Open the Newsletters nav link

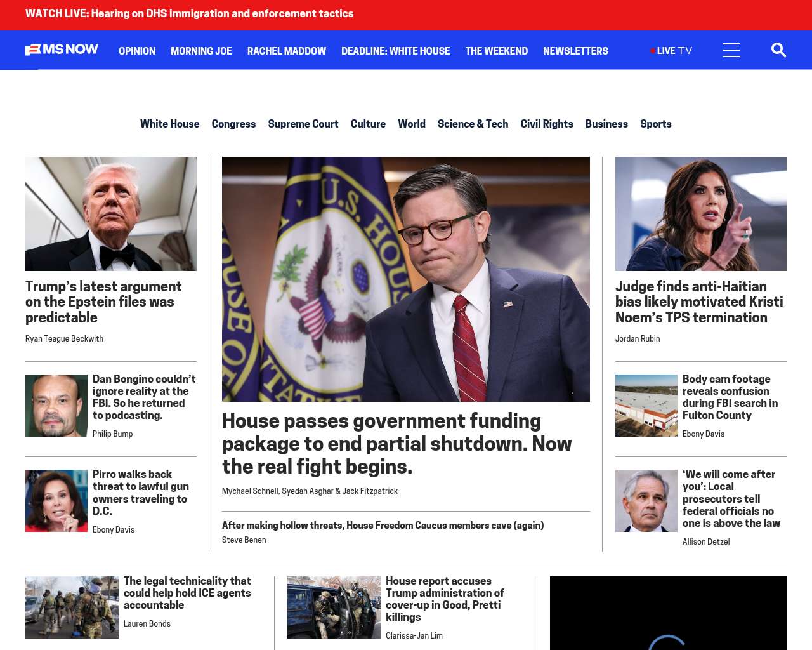point(575,51)
